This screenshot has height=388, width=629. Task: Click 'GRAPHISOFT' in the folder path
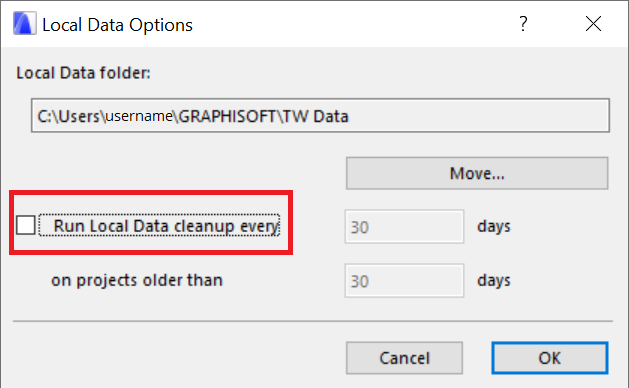pos(227,116)
